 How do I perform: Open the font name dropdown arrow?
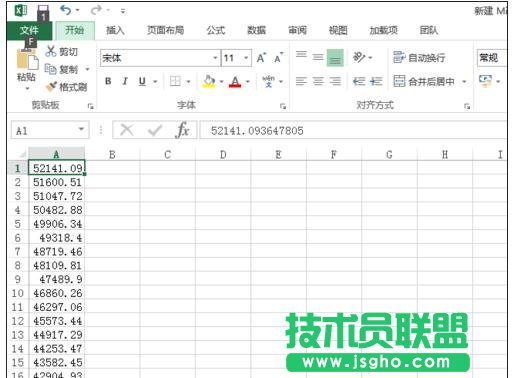[215, 58]
